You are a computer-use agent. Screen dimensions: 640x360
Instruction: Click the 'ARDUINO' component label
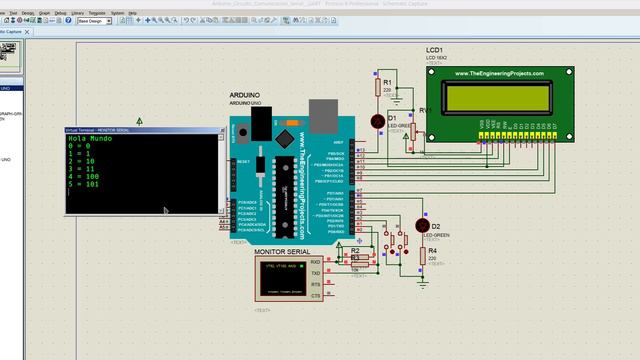point(244,95)
